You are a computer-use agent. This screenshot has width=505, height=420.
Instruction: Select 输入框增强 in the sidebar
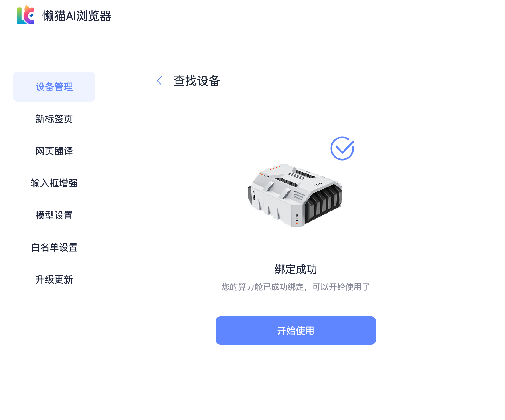(54, 183)
